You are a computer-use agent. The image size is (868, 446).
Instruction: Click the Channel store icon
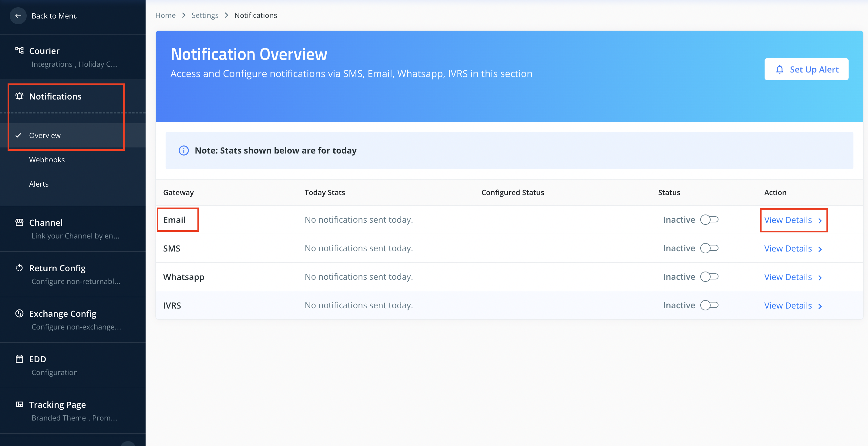click(19, 222)
